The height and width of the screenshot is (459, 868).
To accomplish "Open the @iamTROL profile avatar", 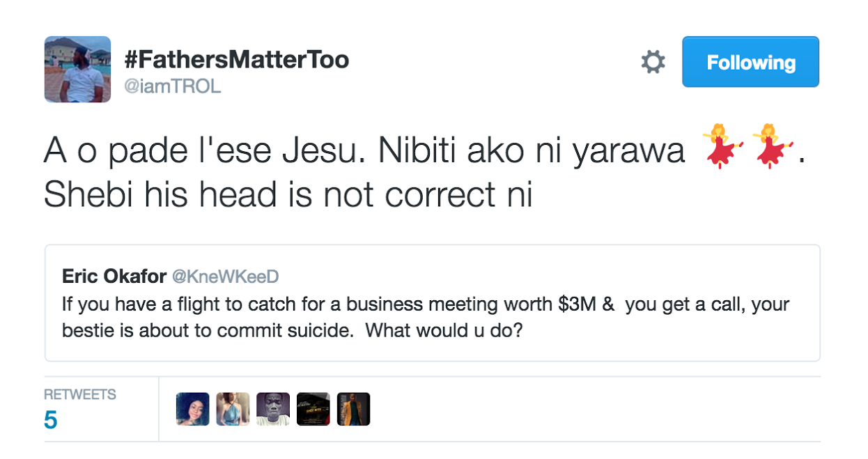I will [x=77, y=69].
